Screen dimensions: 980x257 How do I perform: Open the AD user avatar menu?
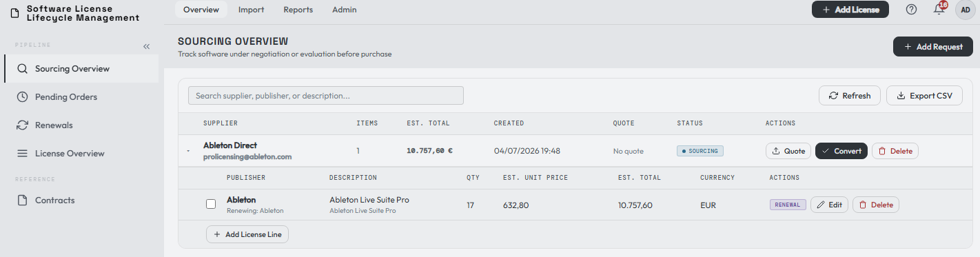[x=966, y=10]
